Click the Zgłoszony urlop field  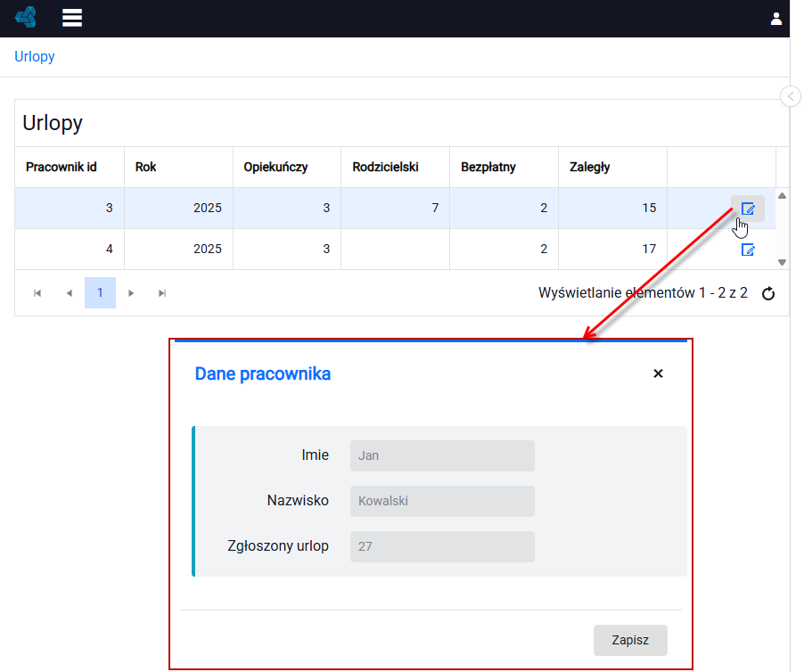pos(442,546)
